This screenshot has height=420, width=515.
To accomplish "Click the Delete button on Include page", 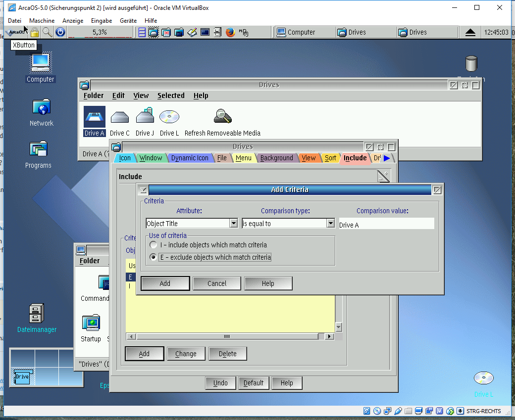I will [228, 354].
